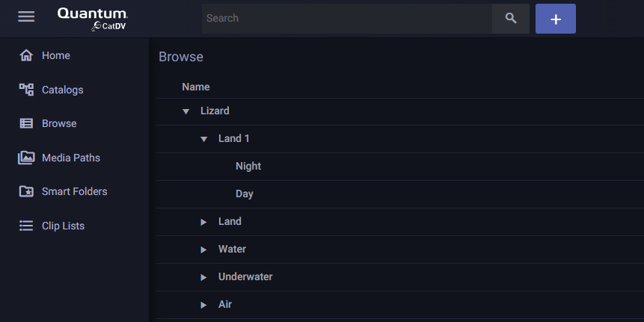Click the Clip Lists icon
644x322 pixels.
(26, 226)
